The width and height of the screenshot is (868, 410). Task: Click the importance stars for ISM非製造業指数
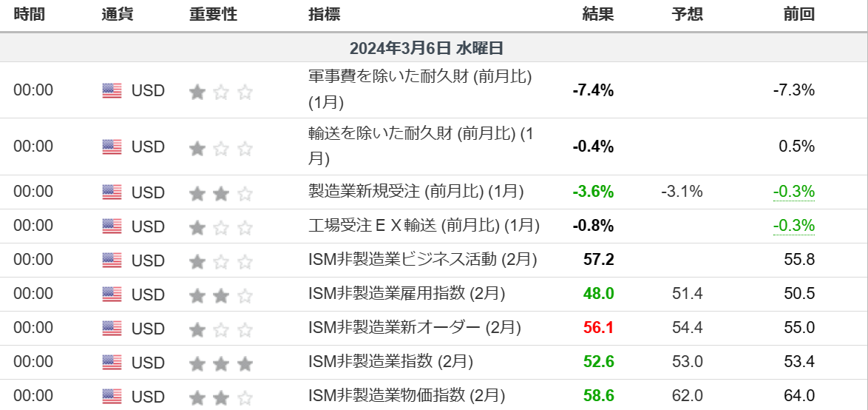tap(221, 363)
